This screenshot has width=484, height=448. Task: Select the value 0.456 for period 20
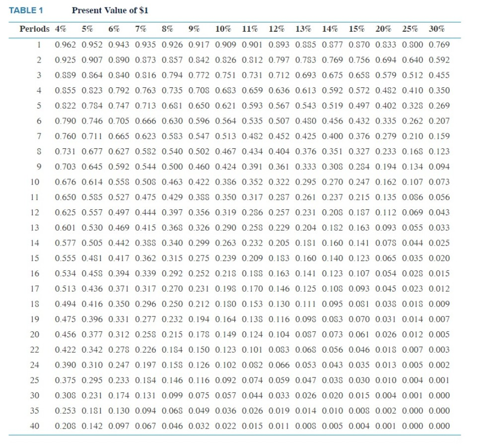pos(66,335)
